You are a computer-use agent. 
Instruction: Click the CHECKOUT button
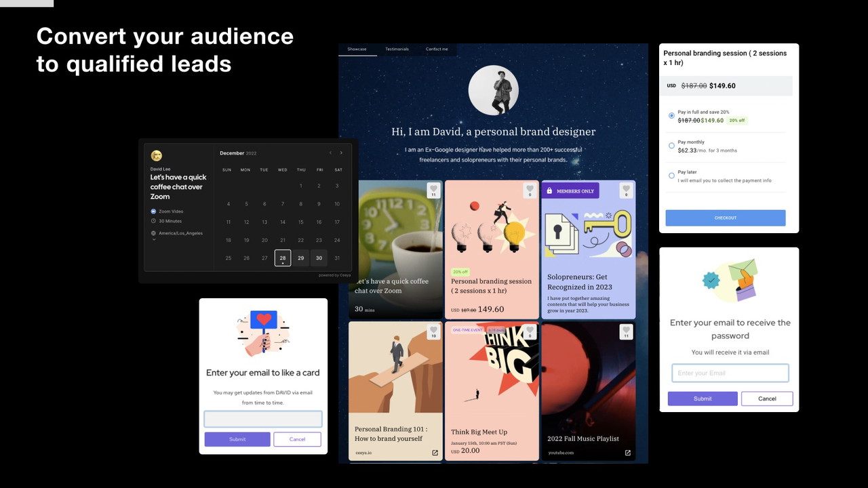[725, 218]
